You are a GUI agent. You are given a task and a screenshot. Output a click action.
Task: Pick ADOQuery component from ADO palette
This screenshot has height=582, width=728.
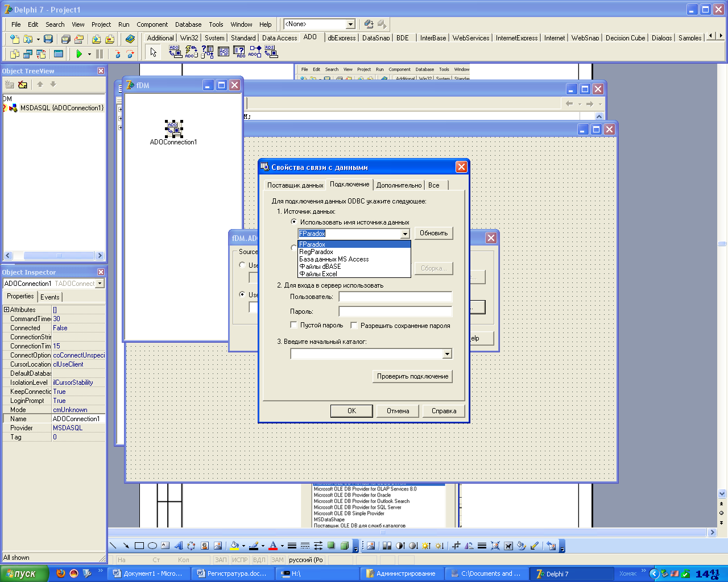click(239, 52)
